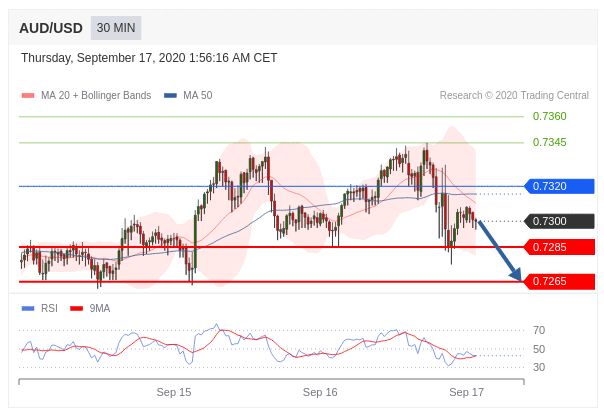The height and width of the screenshot is (413, 604).
Task: Click the dark blue MA 50 legend swatch
Action: click(170, 96)
